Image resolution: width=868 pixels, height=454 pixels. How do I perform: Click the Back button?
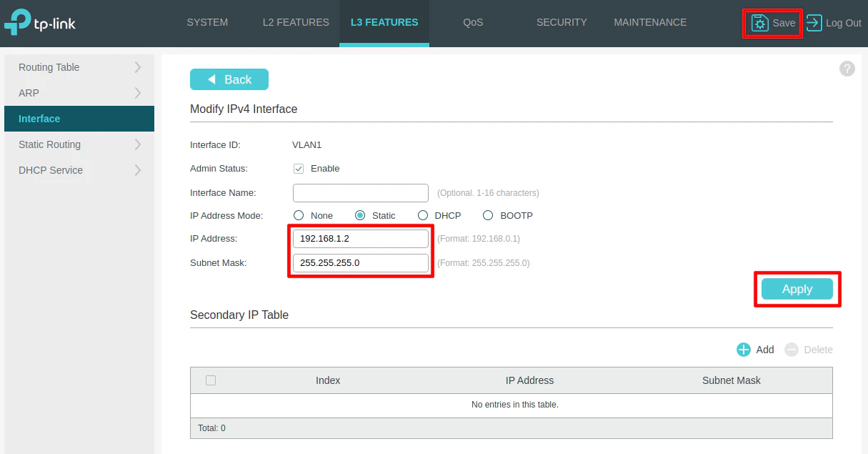[229, 79]
